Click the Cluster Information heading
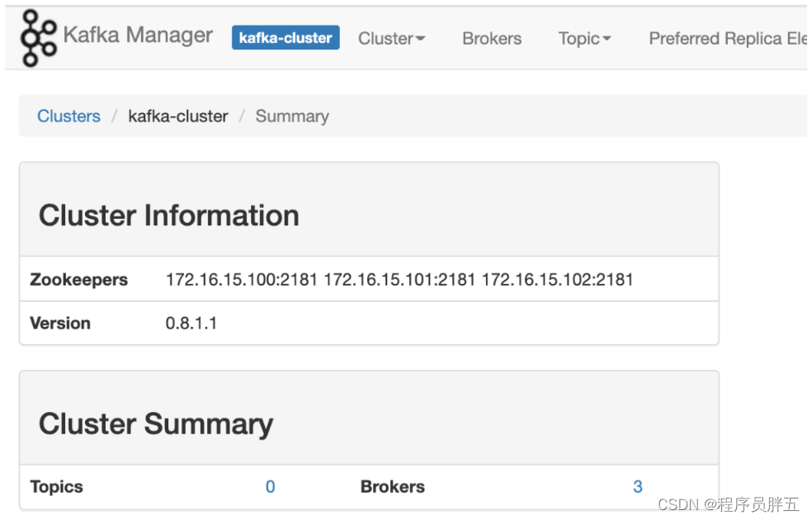 pyautogui.click(x=169, y=215)
